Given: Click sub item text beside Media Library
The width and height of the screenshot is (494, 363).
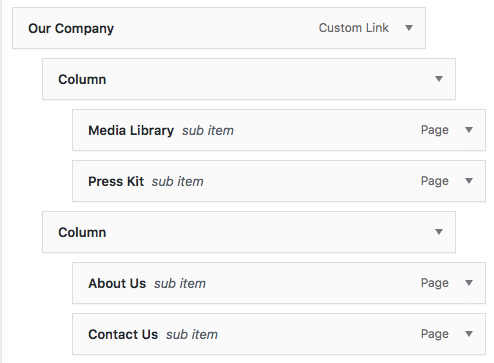Looking at the screenshot, I should click(x=208, y=131).
